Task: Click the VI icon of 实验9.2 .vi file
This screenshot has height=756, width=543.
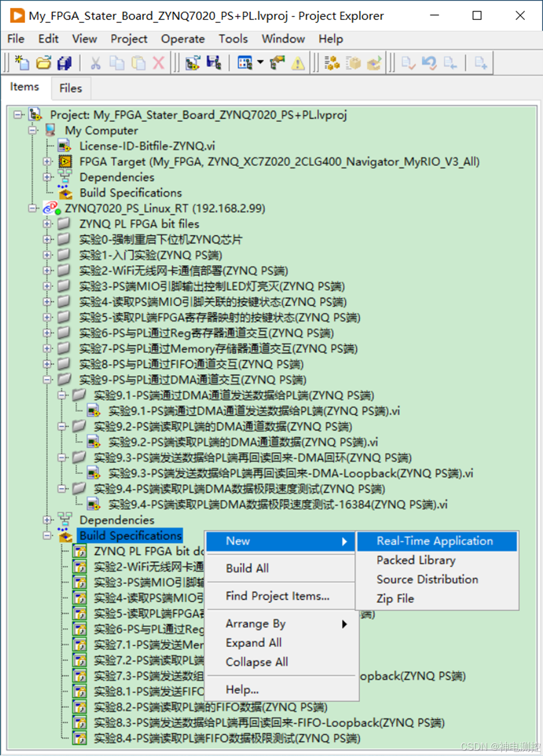Action: (93, 442)
